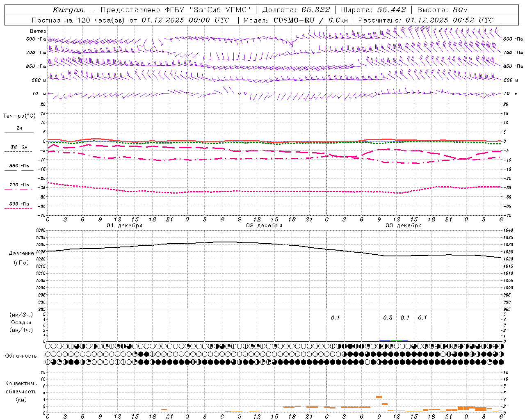The height and width of the screenshot is (420, 525).
Task: Click the "Долгота: 65.322" header value
Action: (x=296, y=10)
